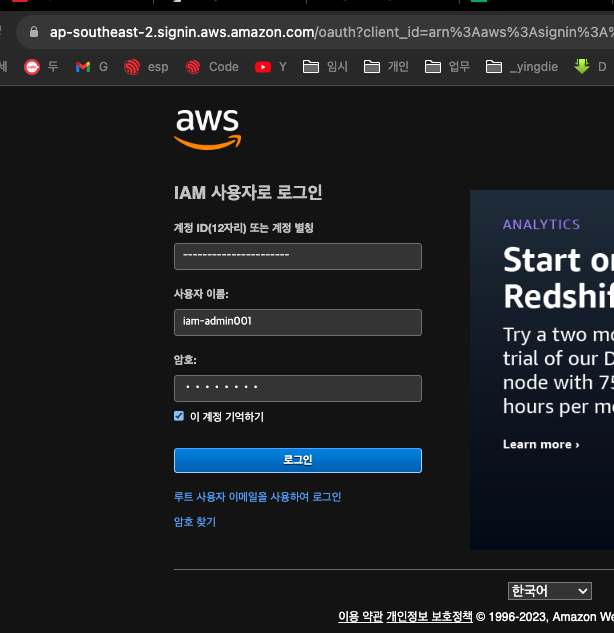Click the 계정 ID input field

pos(298,256)
